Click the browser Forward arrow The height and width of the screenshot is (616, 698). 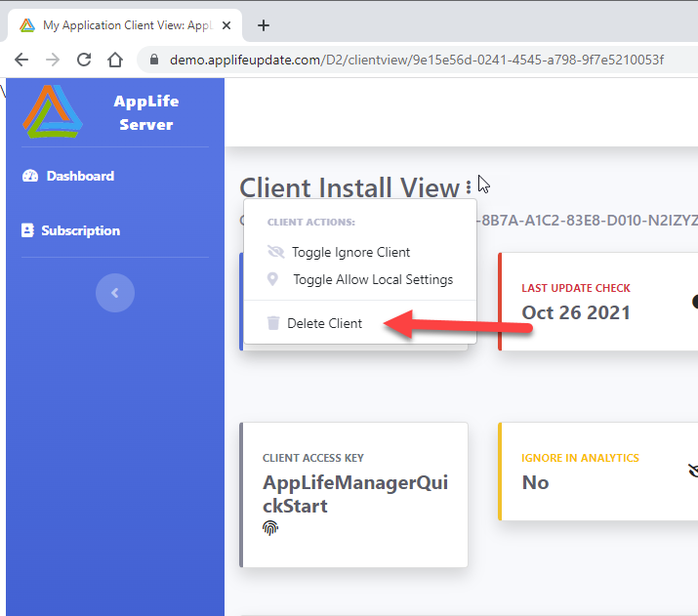click(53, 60)
